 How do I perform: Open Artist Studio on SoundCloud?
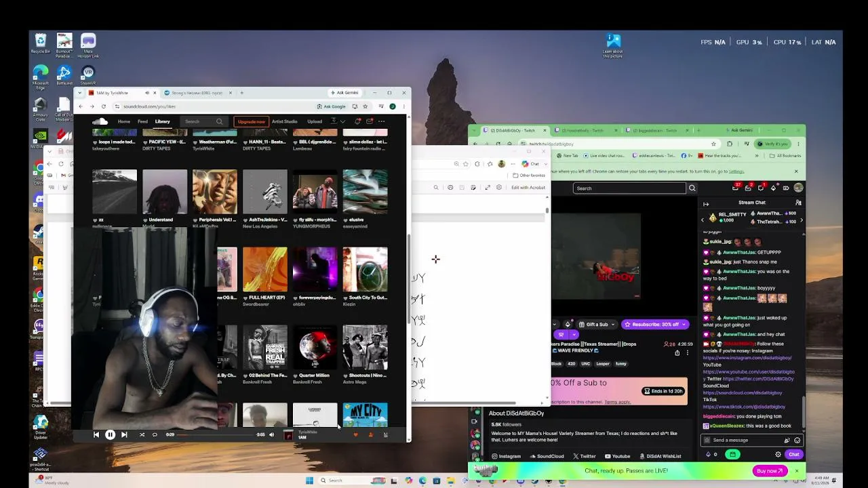[285, 121]
